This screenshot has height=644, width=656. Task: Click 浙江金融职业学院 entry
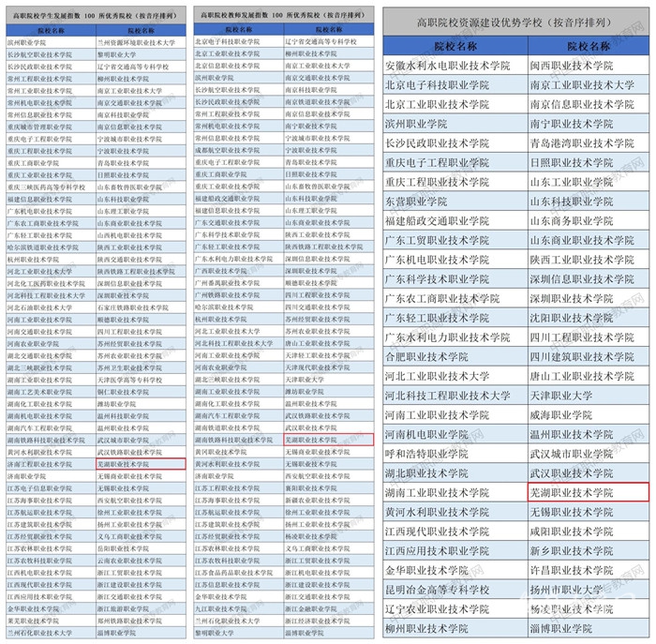[329, 609]
